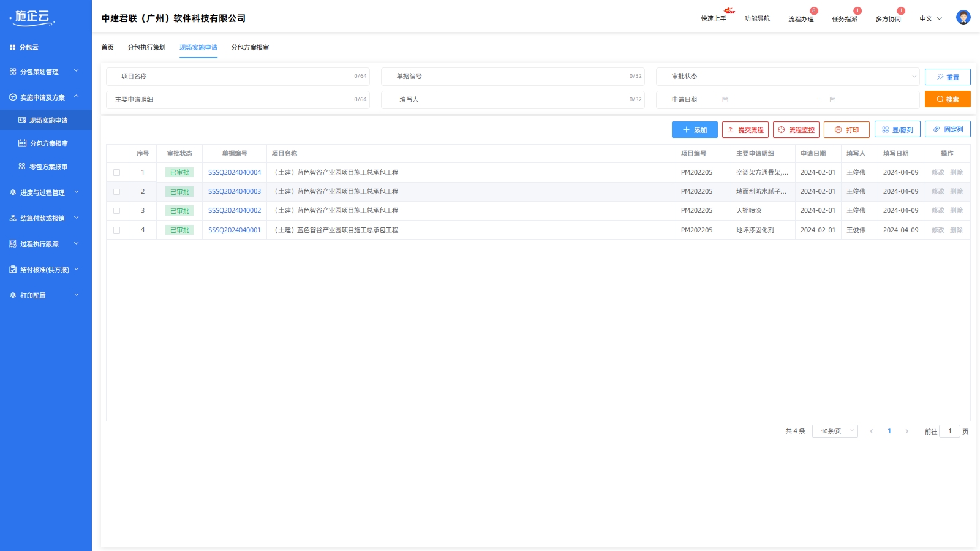This screenshot has width=980, height=551.
Task: Expand the 结算付款或报销 menu
Action: (x=77, y=218)
